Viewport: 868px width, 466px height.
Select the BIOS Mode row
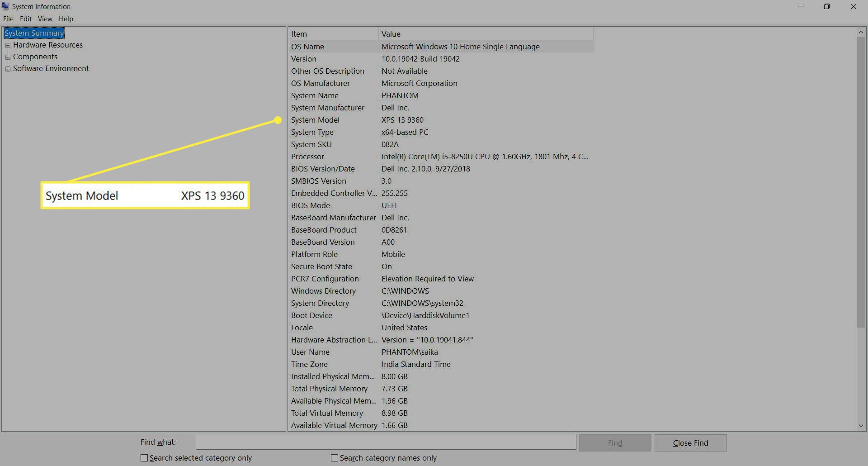tap(441, 205)
